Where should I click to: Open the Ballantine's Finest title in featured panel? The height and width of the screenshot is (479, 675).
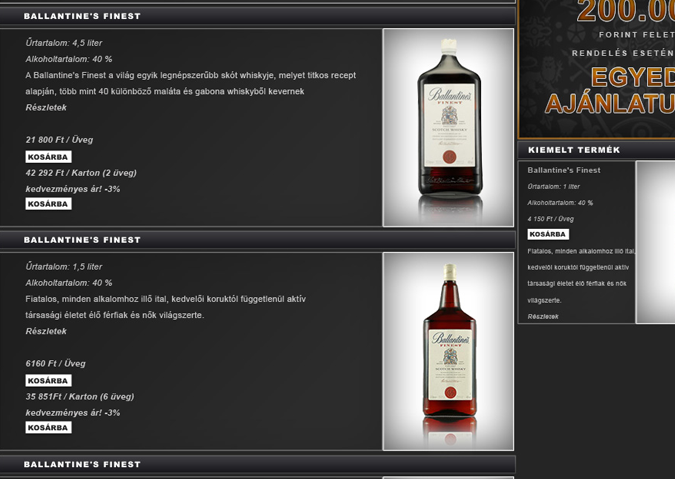pos(564,170)
